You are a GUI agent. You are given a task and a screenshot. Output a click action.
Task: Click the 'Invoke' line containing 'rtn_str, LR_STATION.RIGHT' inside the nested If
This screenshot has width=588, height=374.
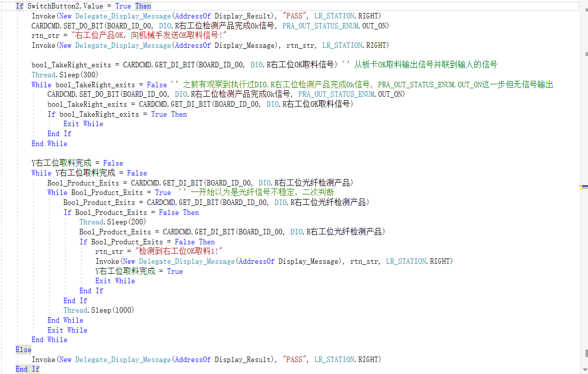[274, 261]
